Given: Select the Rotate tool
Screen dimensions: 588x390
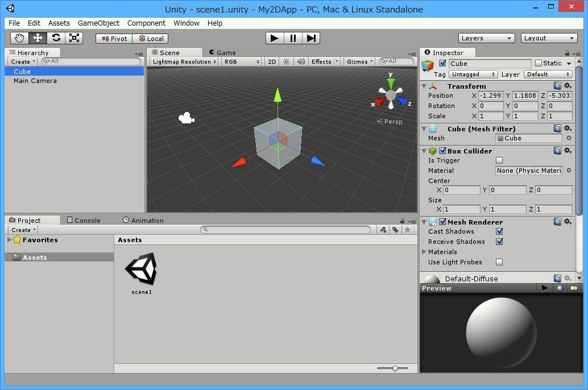Looking at the screenshot, I should tap(56, 38).
